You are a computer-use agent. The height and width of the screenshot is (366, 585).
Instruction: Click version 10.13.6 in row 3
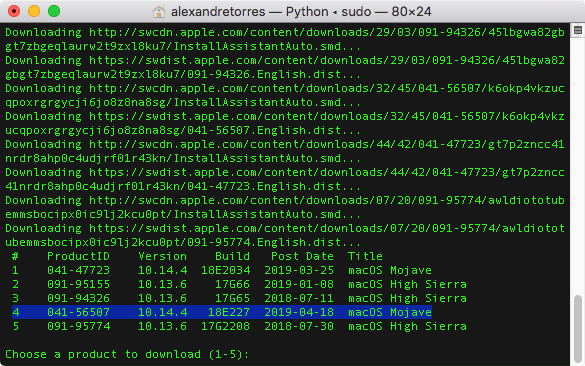coord(162,298)
